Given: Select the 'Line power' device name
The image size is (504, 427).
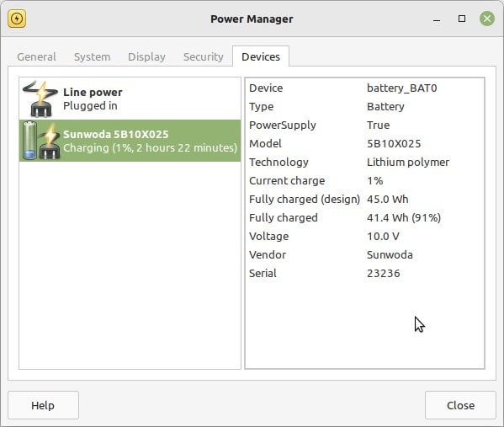Looking at the screenshot, I should coord(93,93).
